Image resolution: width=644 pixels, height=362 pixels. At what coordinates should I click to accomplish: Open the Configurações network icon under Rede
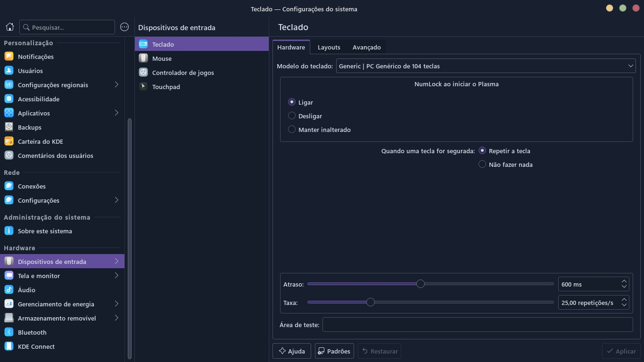pos(9,200)
